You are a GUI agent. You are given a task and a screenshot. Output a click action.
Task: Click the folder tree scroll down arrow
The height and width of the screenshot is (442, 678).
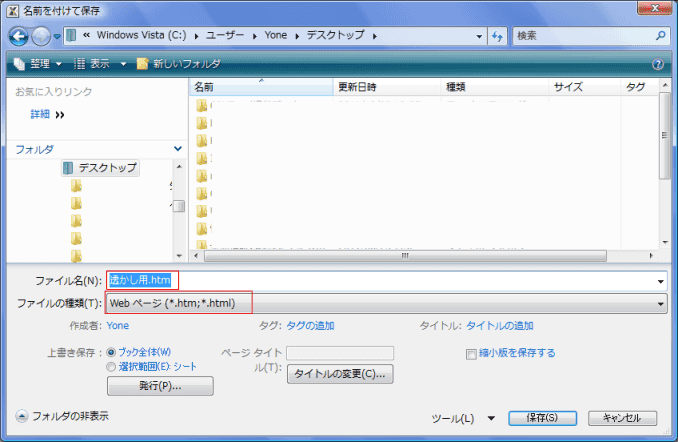(x=179, y=256)
